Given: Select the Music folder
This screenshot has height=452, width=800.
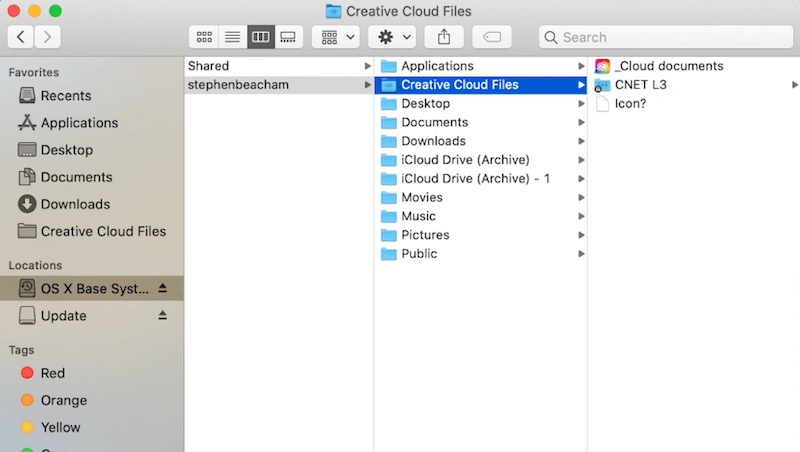Looking at the screenshot, I should 481,216.
